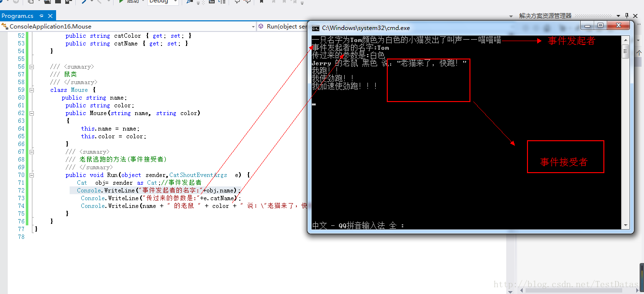The image size is (644, 294).
Task: Maximize the cmd.exe console window
Action: 600,26
